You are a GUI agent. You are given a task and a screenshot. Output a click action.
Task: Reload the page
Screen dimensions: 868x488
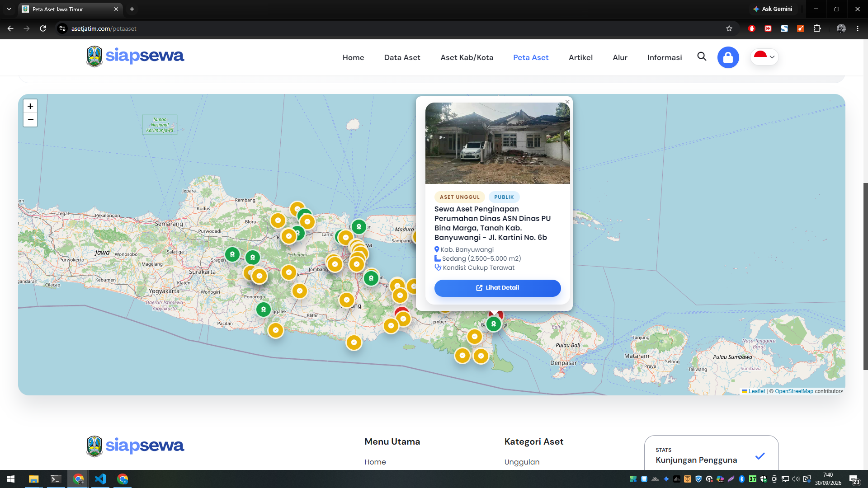point(43,28)
